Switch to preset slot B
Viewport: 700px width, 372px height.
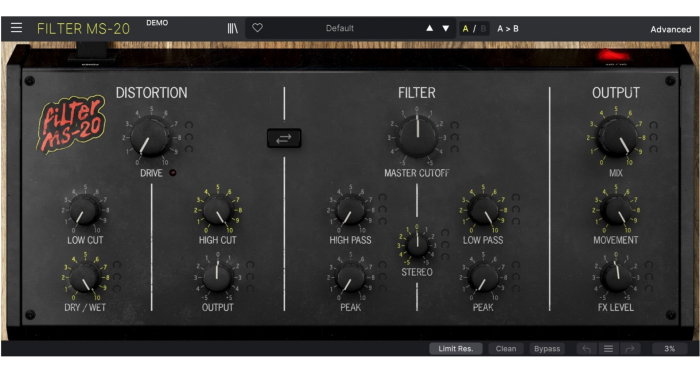click(x=483, y=29)
